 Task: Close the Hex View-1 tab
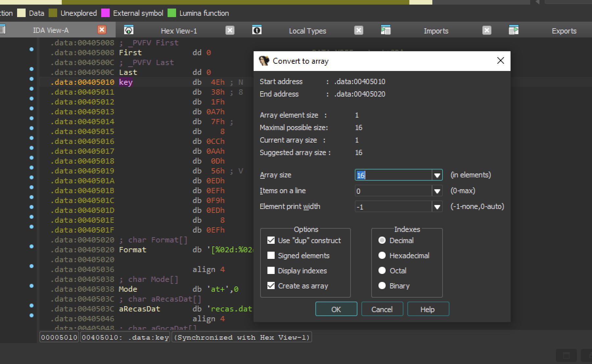230,31
